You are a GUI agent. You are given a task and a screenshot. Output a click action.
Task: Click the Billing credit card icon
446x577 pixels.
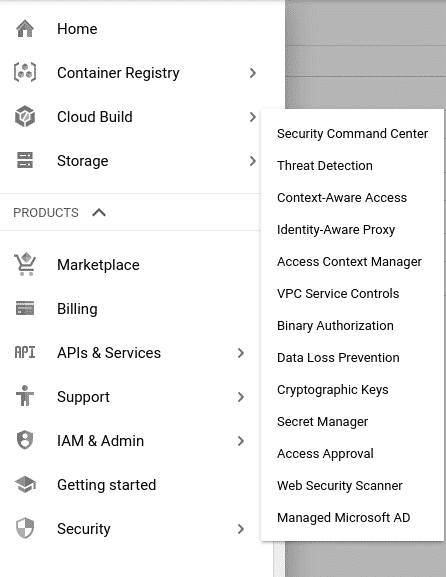click(x=25, y=308)
